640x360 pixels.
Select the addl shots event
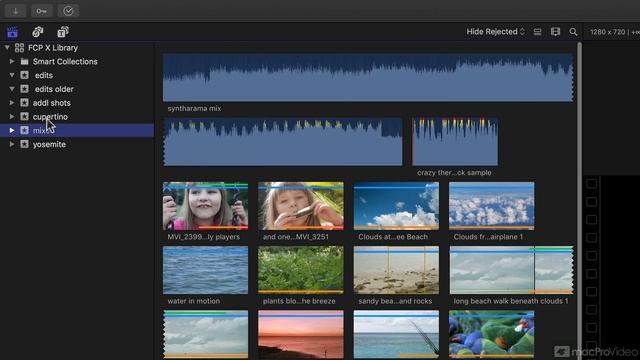coord(77,103)
